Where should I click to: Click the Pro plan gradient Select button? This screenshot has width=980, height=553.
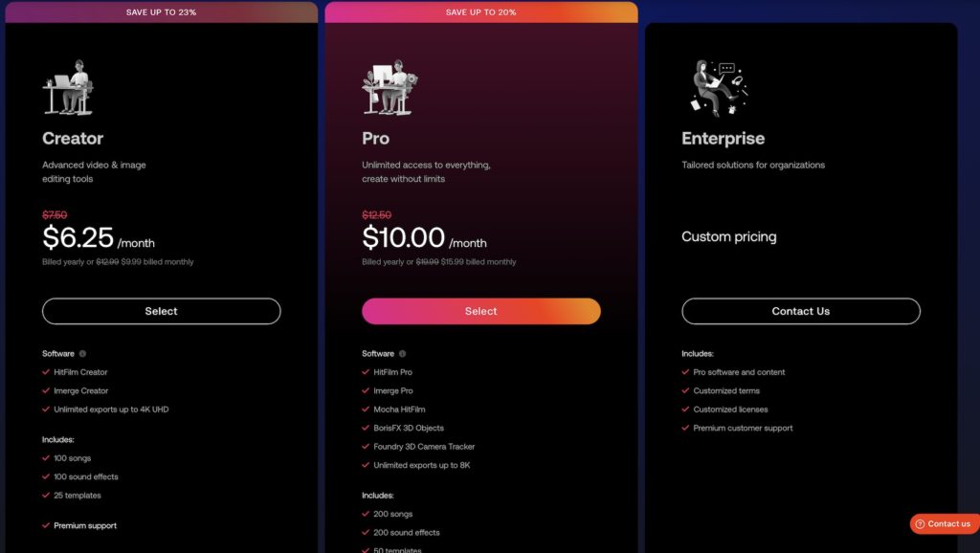480,311
